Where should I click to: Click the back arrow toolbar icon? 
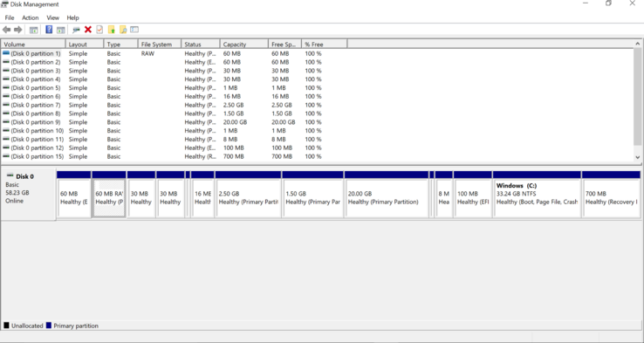click(7, 30)
